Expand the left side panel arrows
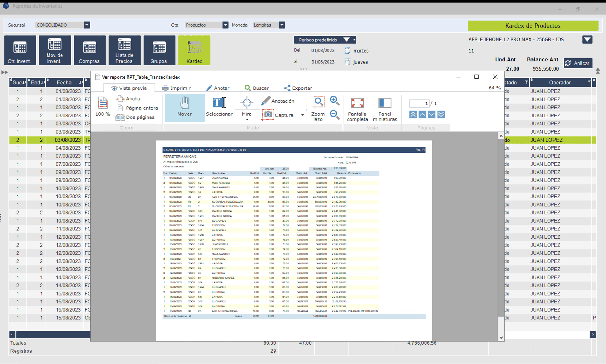606x364 pixels. [4, 72]
